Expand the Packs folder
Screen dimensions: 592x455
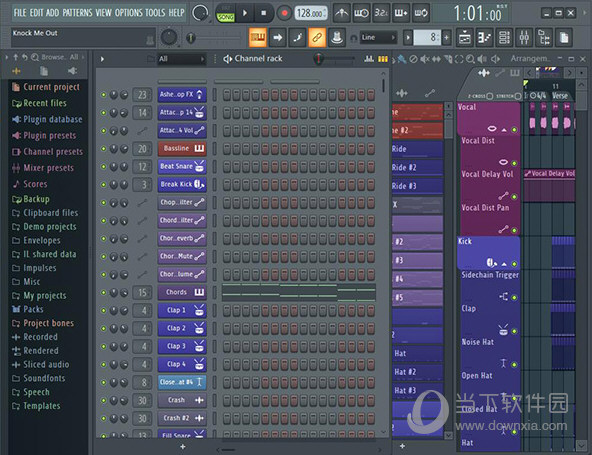(x=28, y=309)
